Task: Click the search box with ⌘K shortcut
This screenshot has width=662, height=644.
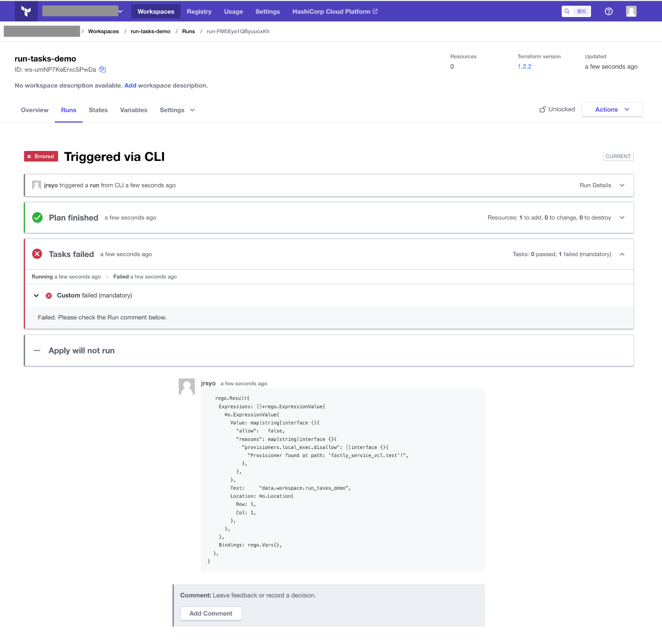Action: [x=576, y=11]
